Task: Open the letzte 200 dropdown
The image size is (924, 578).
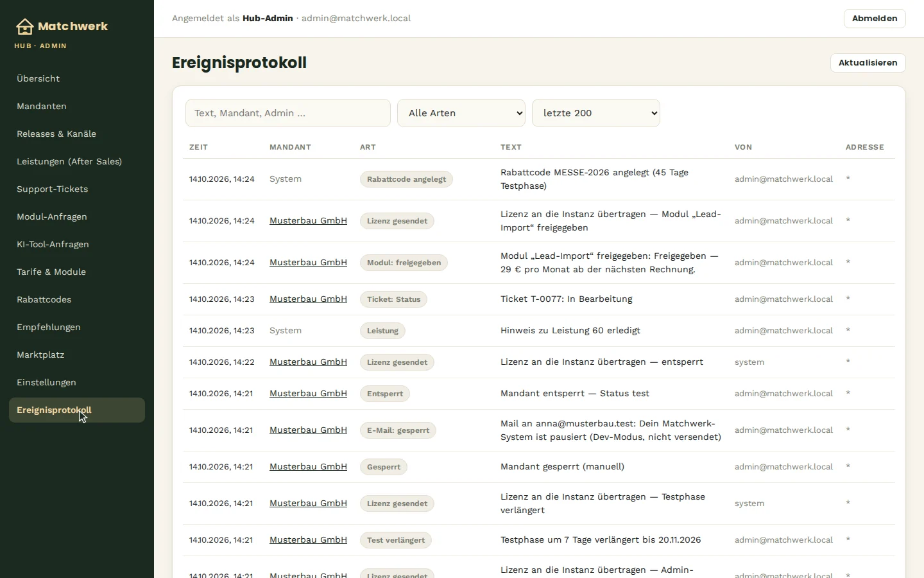Action: click(x=596, y=113)
